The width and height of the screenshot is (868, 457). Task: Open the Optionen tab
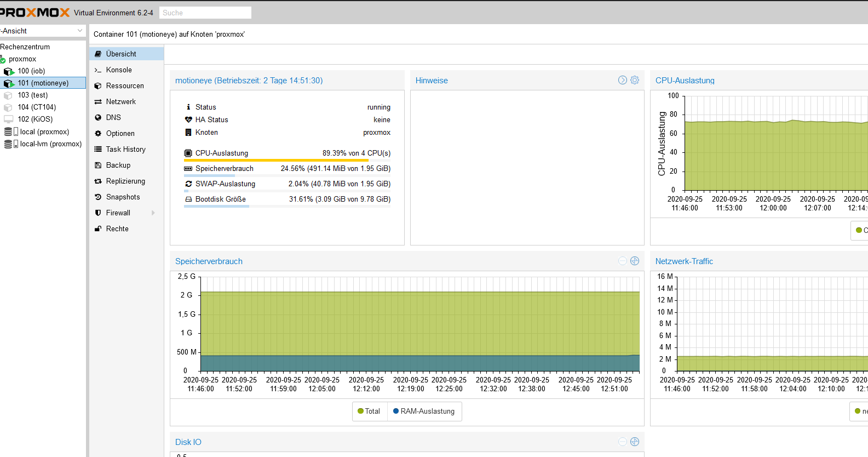[x=127, y=133]
